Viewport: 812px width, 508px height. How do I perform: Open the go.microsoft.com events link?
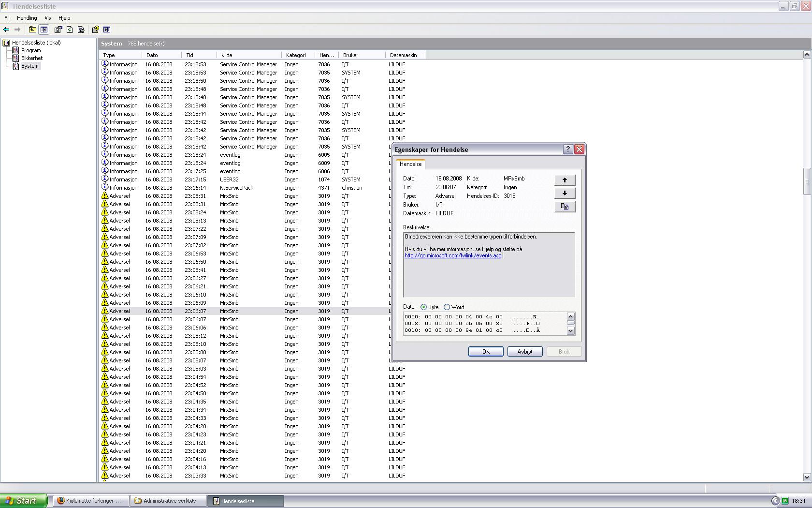[453, 255]
